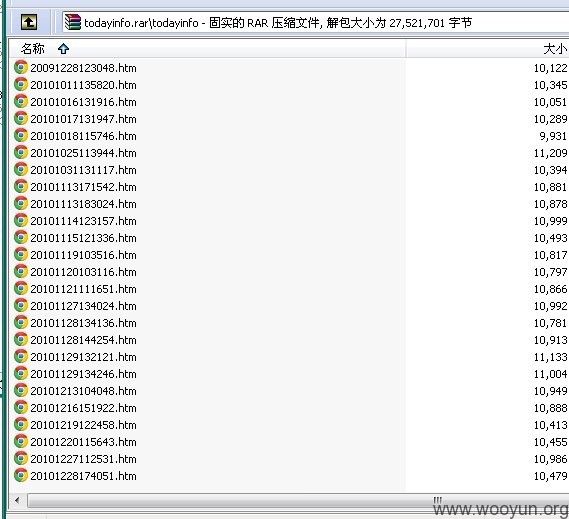The image size is (569, 519).
Task: Click size value 10,479
Action: 550,476
